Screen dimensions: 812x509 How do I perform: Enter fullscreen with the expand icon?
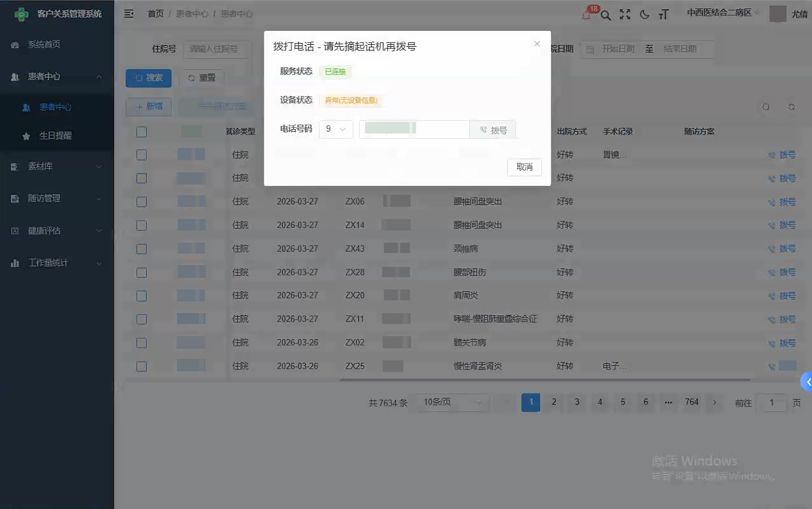[625, 14]
